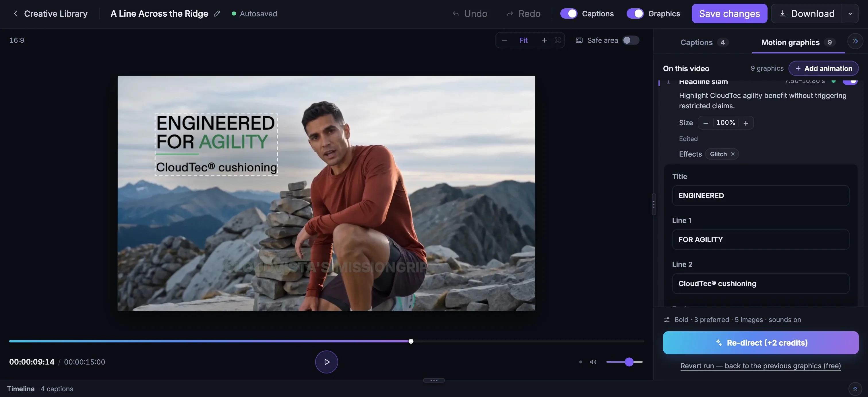
Task: Remove the Glitch effect chip
Action: [x=733, y=154]
